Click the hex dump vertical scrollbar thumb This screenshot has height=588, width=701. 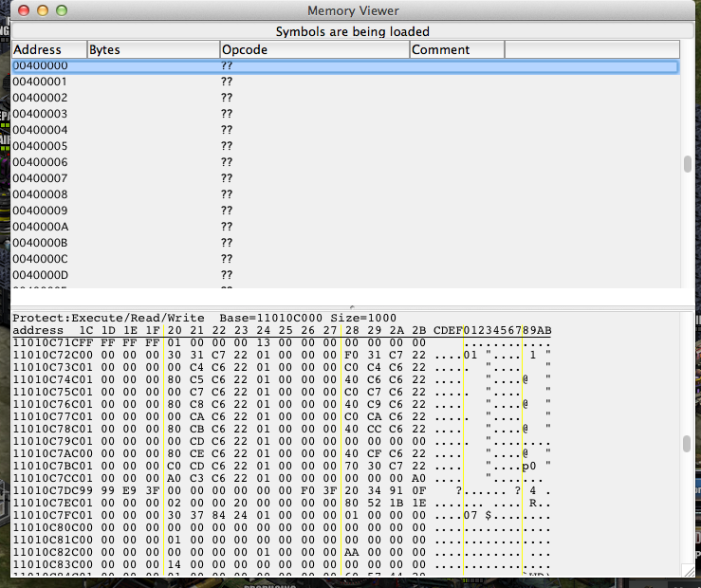(x=687, y=444)
